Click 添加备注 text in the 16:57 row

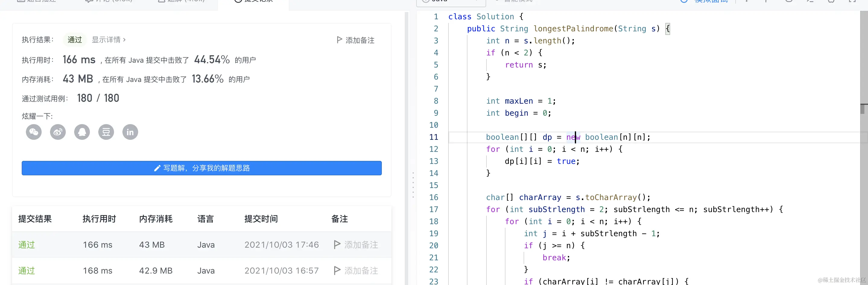click(x=361, y=271)
